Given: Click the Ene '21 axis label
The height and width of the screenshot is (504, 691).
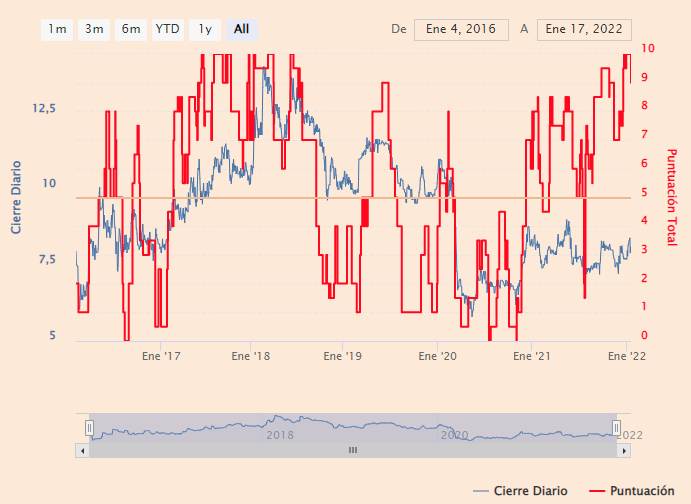Looking at the screenshot, I should click(532, 356).
